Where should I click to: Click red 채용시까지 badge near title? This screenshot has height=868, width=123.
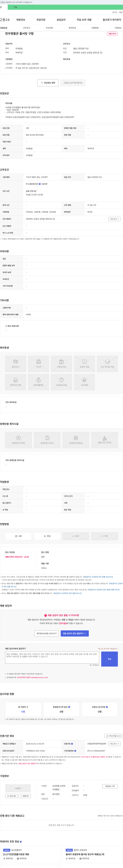[112, 34]
